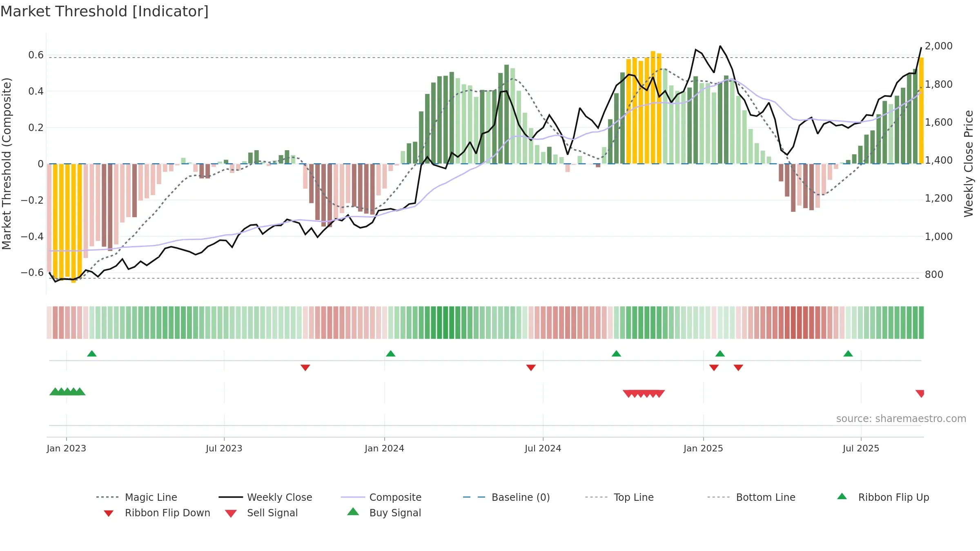
Task: Click the first Ribbon Flip Up marker after Jan 2023
Action: (92, 353)
